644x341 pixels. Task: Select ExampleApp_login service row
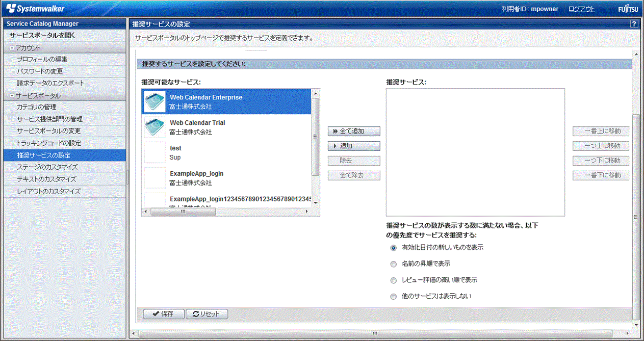[226, 178]
